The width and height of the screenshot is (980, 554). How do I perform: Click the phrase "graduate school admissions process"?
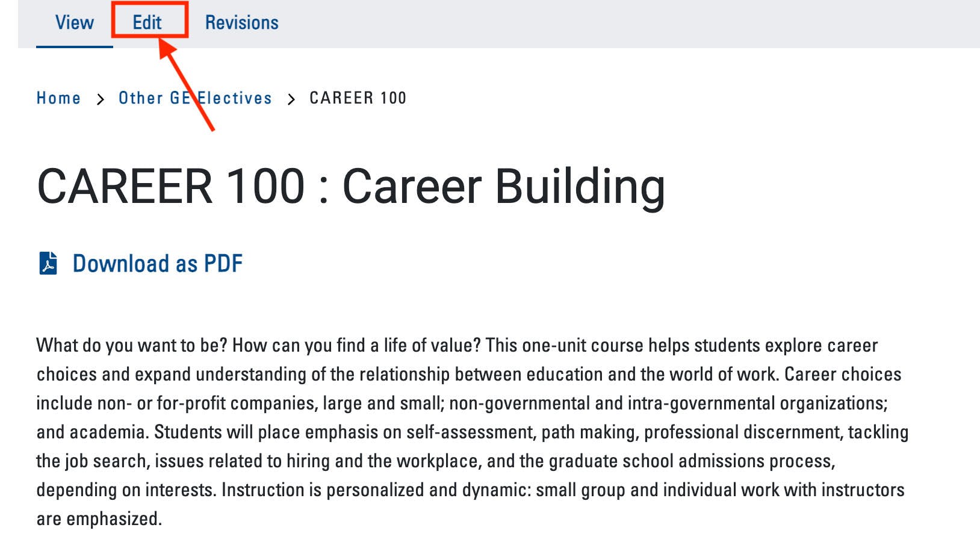pyautogui.click(x=690, y=461)
